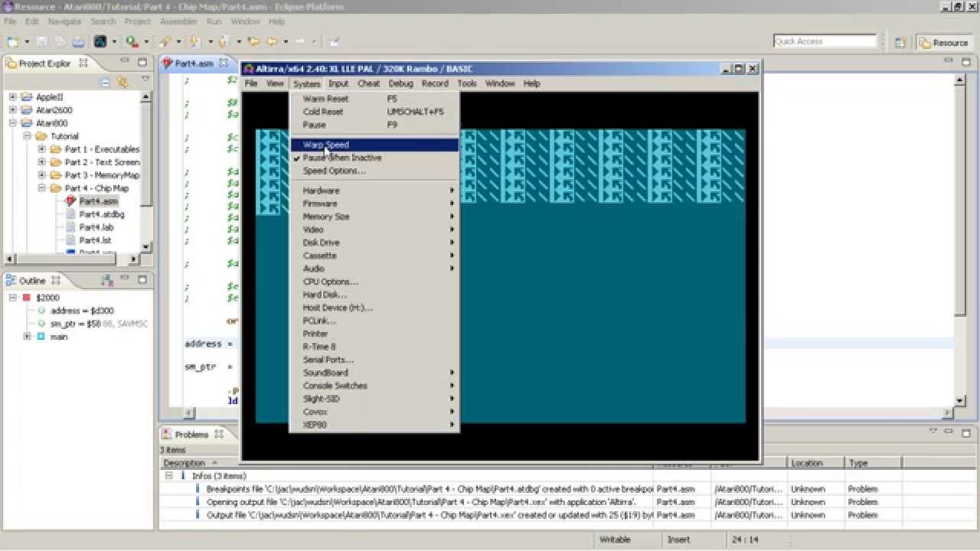Click the New file wizard toolbar icon
The image size is (980, 551).
pyautogui.click(x=14, y=42)
